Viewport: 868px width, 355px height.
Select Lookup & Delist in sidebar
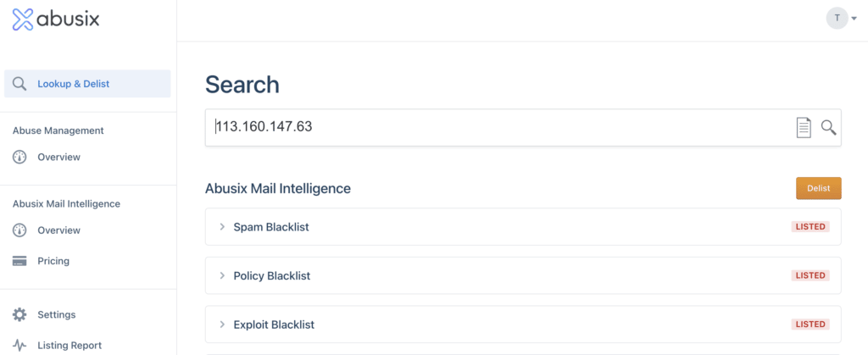click(87, 84)
